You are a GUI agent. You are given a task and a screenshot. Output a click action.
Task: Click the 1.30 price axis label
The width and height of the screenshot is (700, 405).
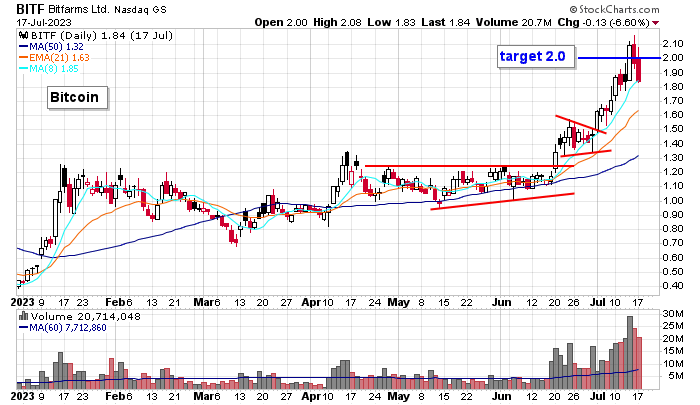[673, 158]
